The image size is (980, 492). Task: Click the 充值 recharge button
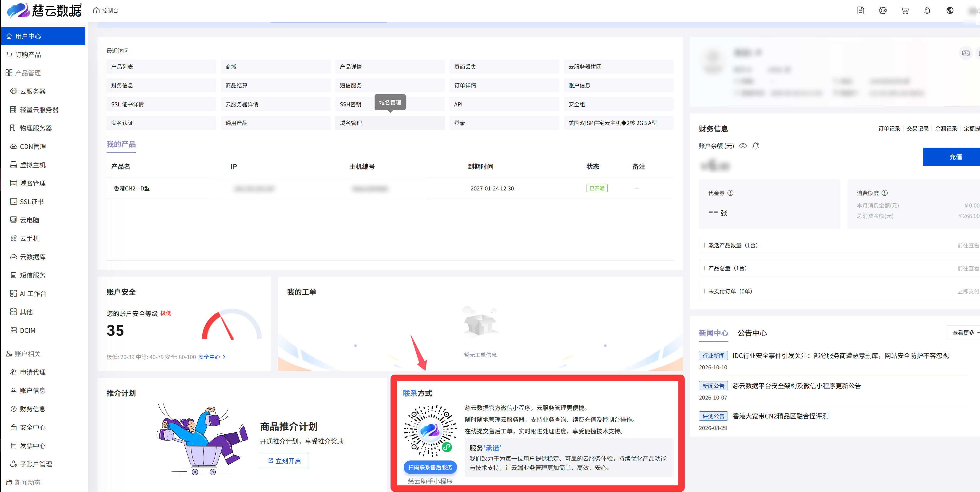click(951, 157)
